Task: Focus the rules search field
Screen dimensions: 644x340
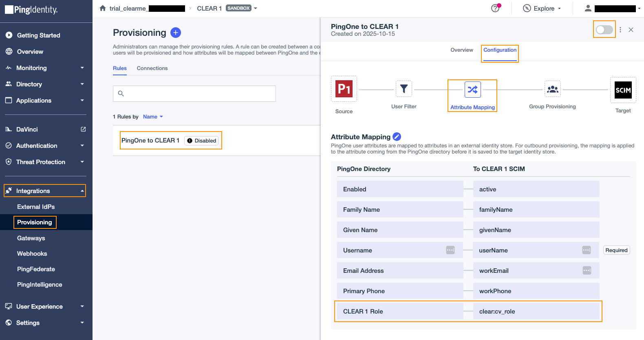Action: pyautogui.click(x=194, y=94)
